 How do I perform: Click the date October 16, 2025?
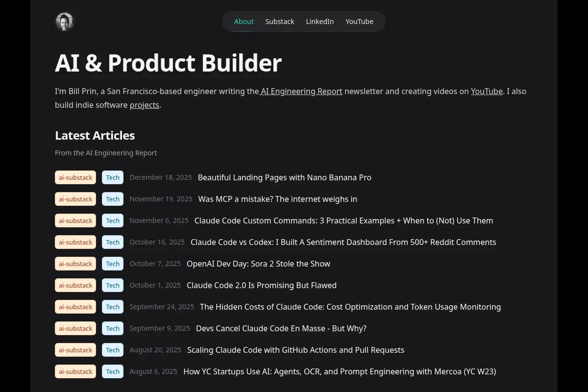point(157,242)
